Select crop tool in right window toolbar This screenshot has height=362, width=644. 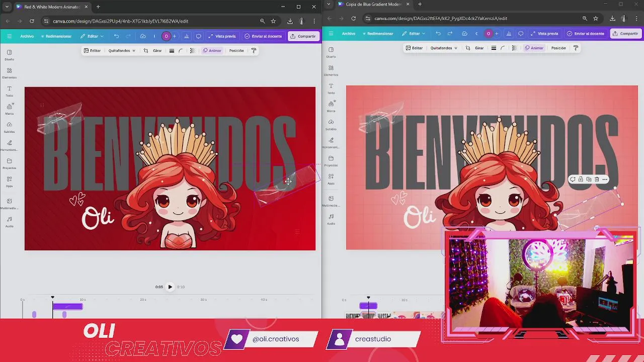tap(468, 48)
